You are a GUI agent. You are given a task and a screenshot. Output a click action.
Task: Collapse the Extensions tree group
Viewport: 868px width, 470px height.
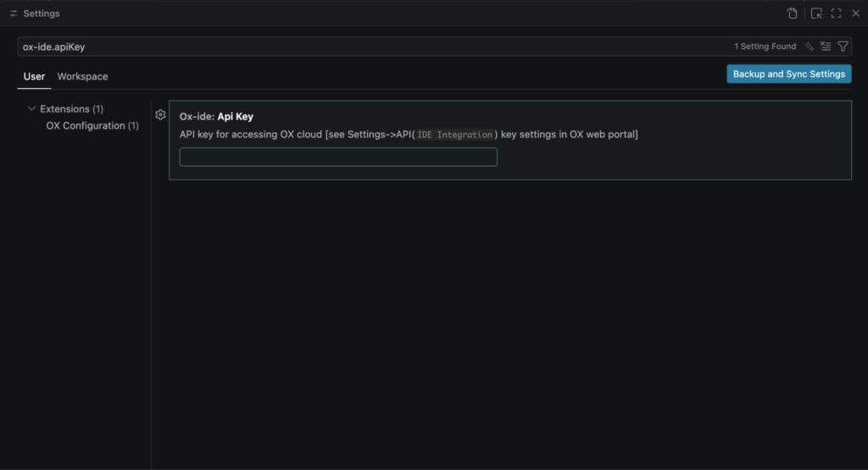click(x=31, y=109)
